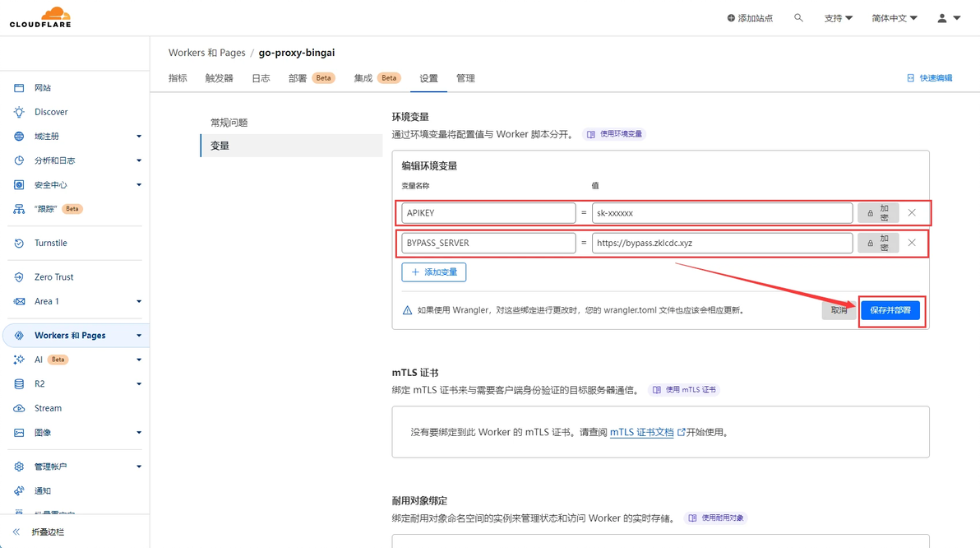Image resolution: width=980 pixels, height=548 pixels.
Task: Open the 简体中文 language dropdown
Action: coord(894,18)
